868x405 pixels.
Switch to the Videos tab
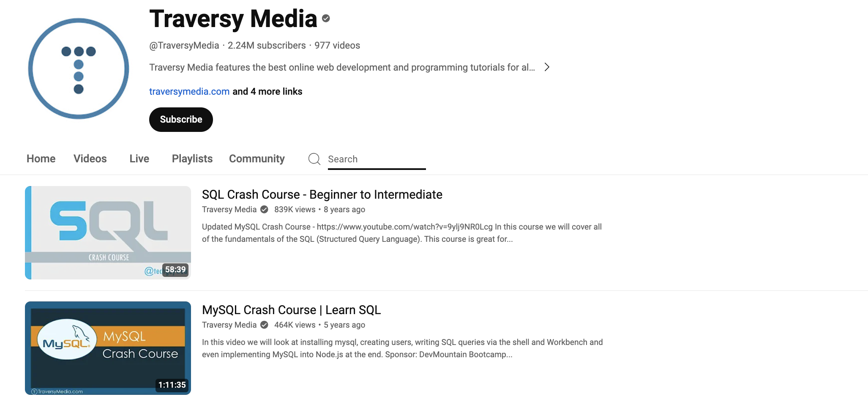click(x=90, y=159)
